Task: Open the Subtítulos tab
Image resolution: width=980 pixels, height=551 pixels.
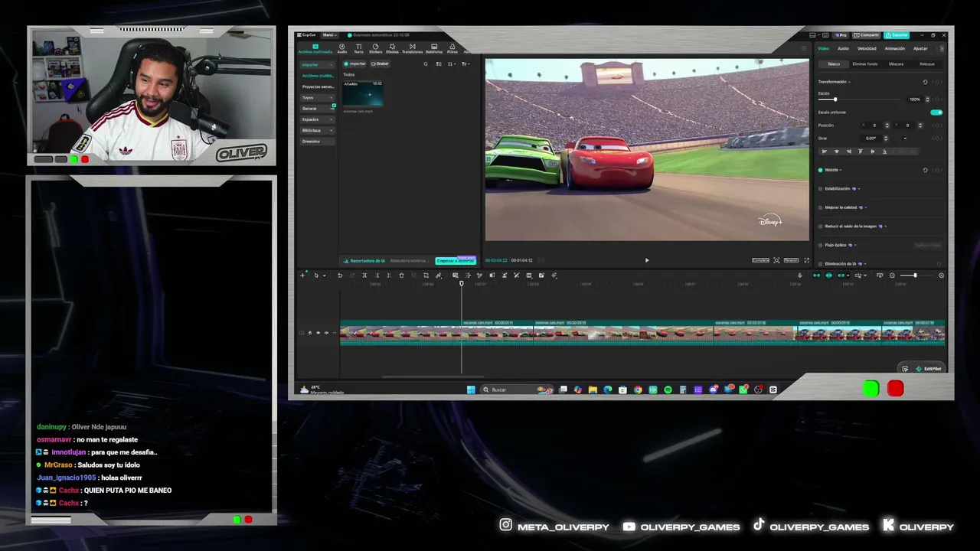Action: (434, 48)
